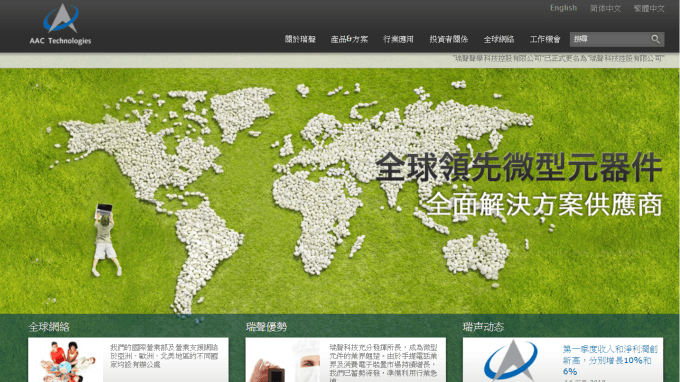This screenshot has width=680, height=382.
Task: Open the 瑞聲優勢 section heading
Action: click(266, 327)
